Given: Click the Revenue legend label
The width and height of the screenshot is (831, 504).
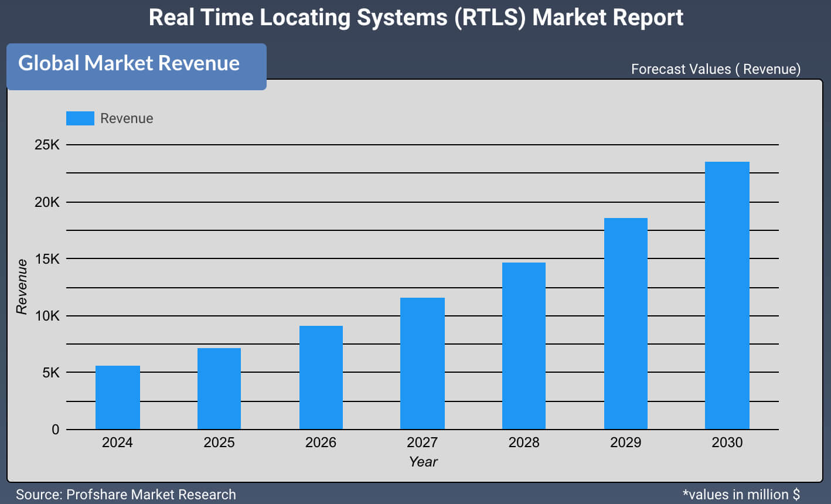Looking at the screenshot, I should coord(127,118).
